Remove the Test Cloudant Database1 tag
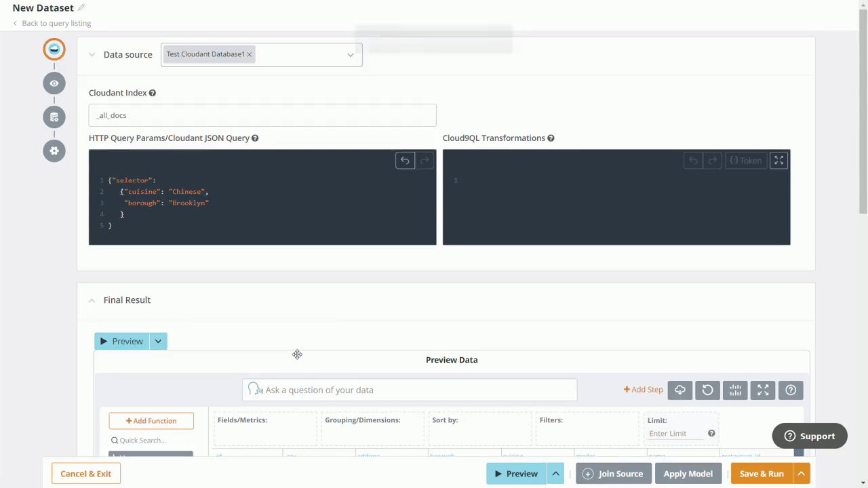The width and height of the screenshot is (868, 488). (250, 54)
